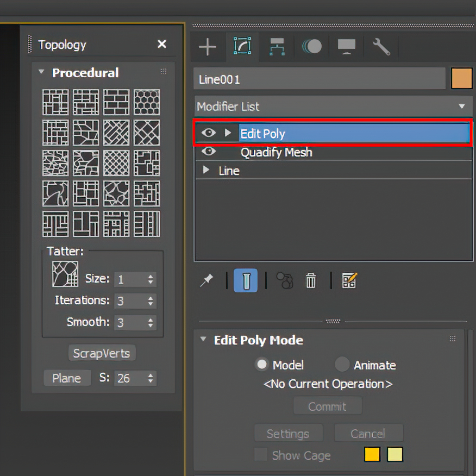This screenshot has width=476, height=476.
Task: Open the Utilities wrench tab
Action: (381, 47)
